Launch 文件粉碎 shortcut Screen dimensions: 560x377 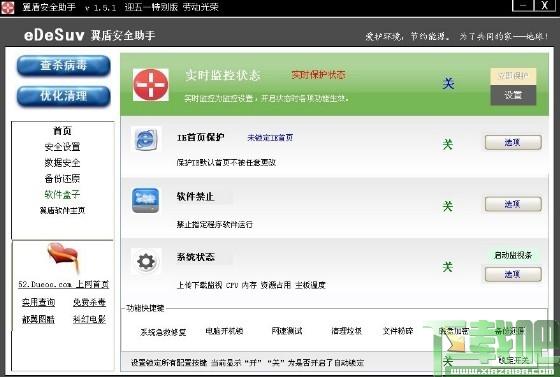pos(398,331)
